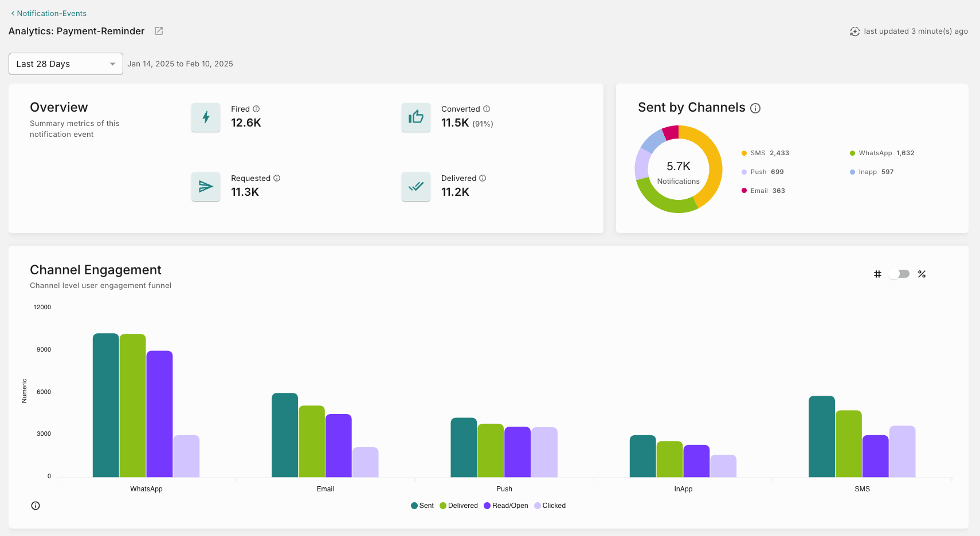Toggle Read/Open series in chart legend
980x536 pixels.
(x=506, y=506)
